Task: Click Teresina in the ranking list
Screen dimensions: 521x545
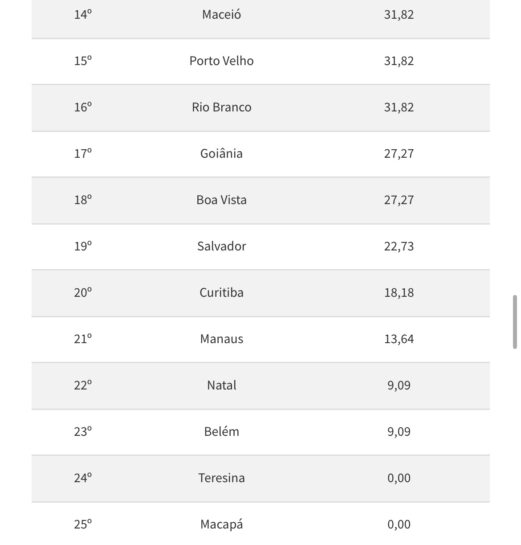Action: pyautogui.click(x=221, y=478)
